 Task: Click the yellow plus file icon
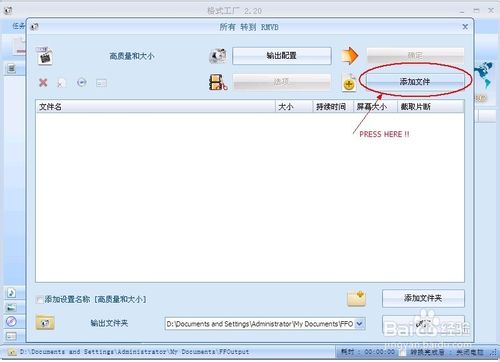click(349, 83)
